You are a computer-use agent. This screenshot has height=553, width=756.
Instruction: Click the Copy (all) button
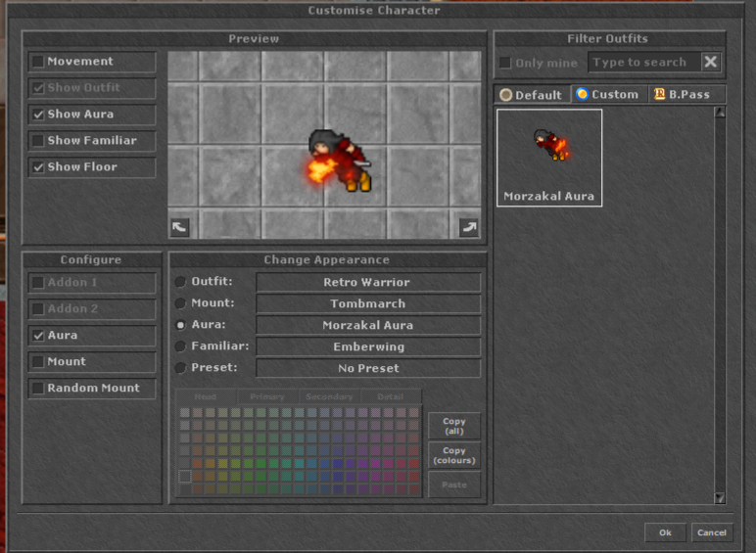pyautogui.click(x=454, y=426)
